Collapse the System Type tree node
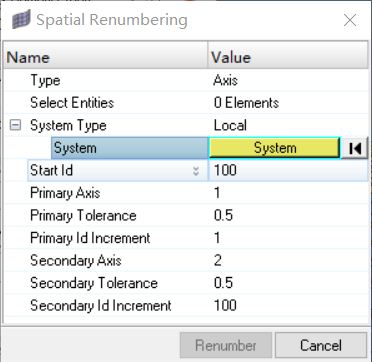The height and width of the screenshot is (362, 372). click(x=15, y=125)
